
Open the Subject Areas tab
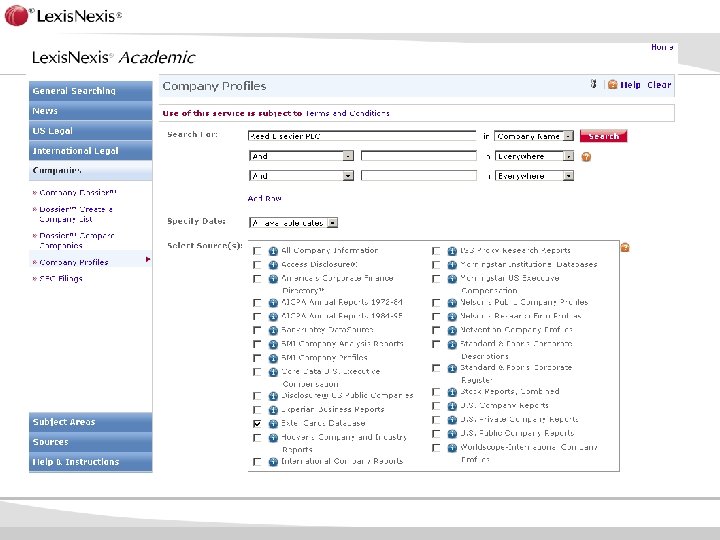click(x=90, y=422)
